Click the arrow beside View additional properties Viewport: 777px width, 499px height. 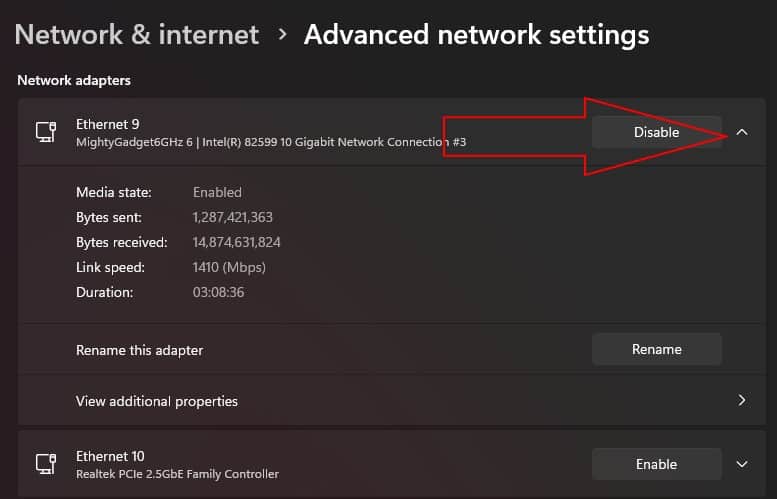pos(742,401)
